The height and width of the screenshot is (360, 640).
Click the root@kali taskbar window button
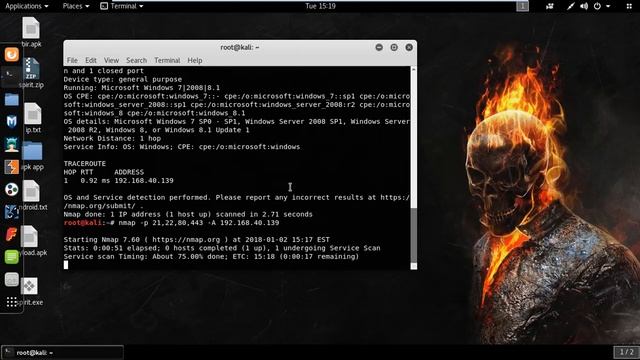(x=62, y=353)
